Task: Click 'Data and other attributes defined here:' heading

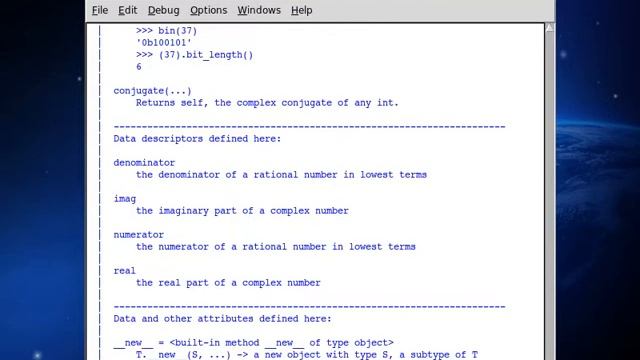Action: click(x=222, y=319)
